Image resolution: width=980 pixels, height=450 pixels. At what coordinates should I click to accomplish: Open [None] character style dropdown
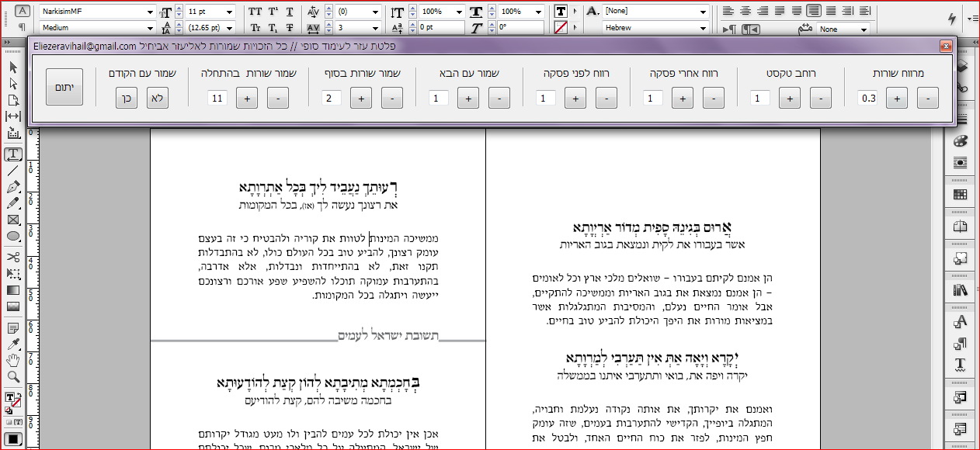pos(703,12)
